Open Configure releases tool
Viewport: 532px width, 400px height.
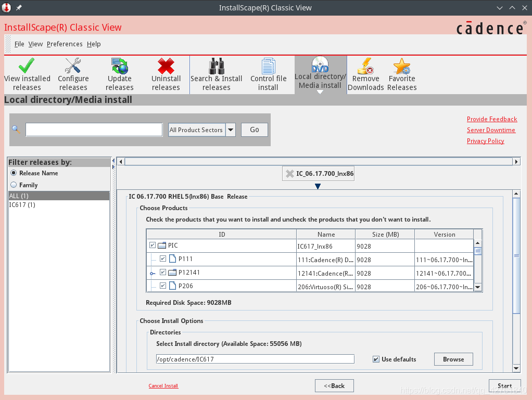[x=73, y=74]
